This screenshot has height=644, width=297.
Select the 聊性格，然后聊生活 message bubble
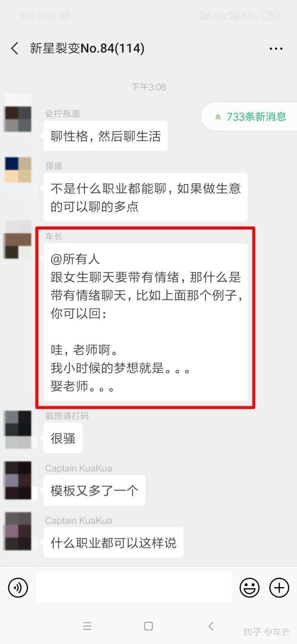106,136
